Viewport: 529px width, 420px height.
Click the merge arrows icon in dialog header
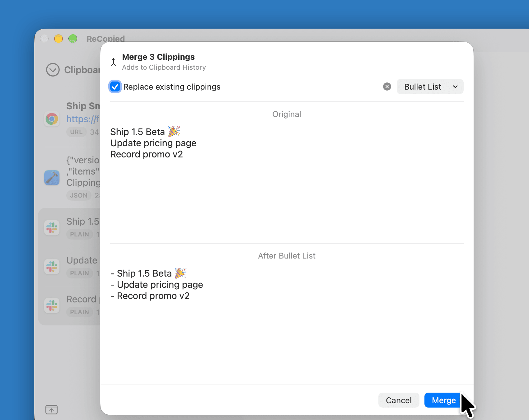coord(114,62)
